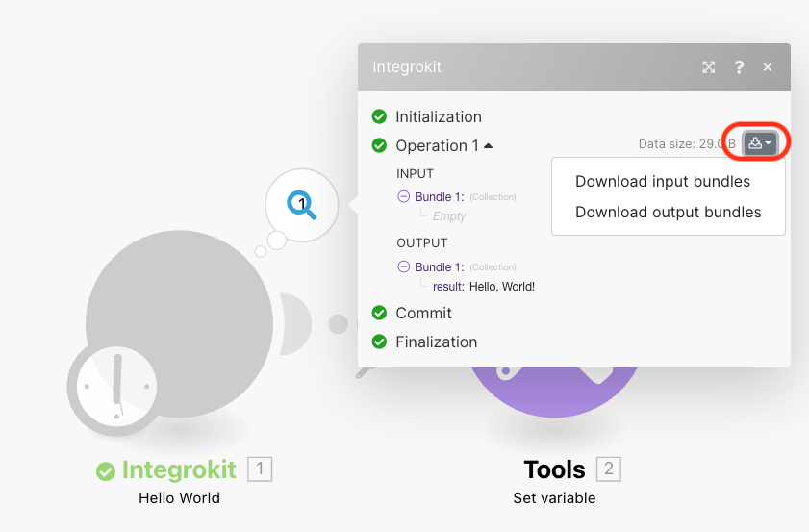The width and height of the screenshot is (809, 532).
Task: Click the OUTPUT section heading
Action: (x=422, y=243)
